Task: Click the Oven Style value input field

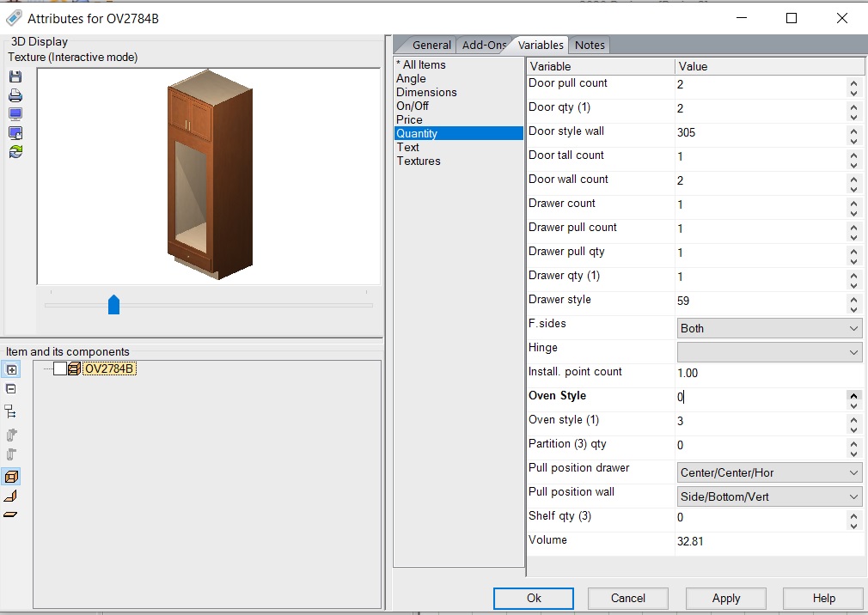Action: (760, 397)
